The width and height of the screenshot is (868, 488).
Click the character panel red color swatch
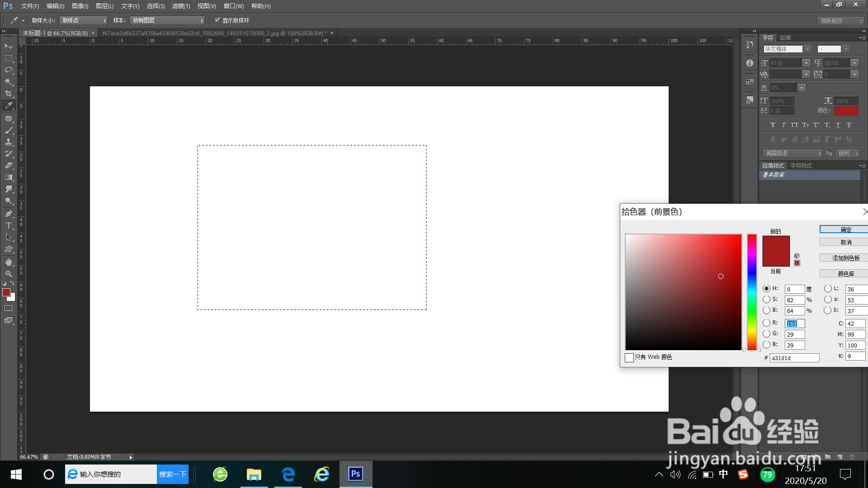[846, 111]
